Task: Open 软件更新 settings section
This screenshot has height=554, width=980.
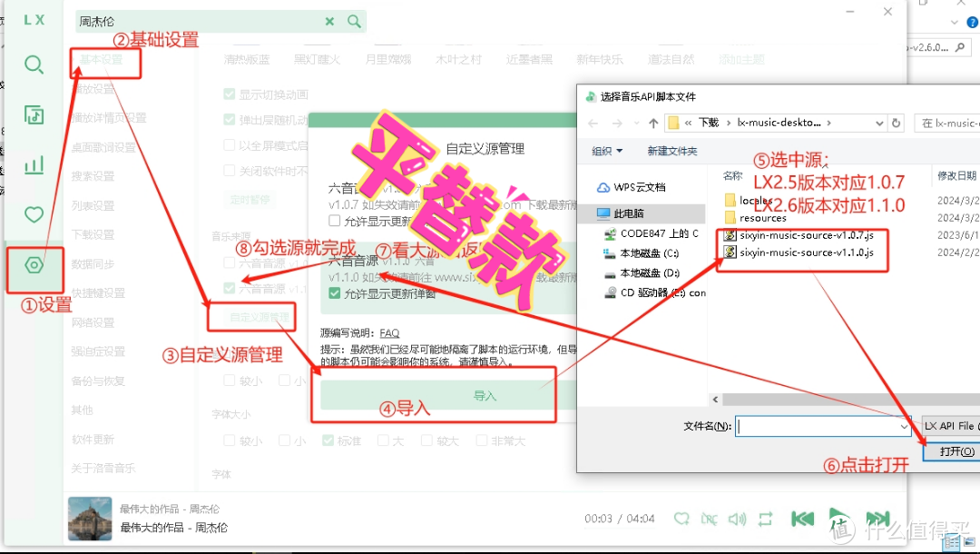Action: point(93,440)
